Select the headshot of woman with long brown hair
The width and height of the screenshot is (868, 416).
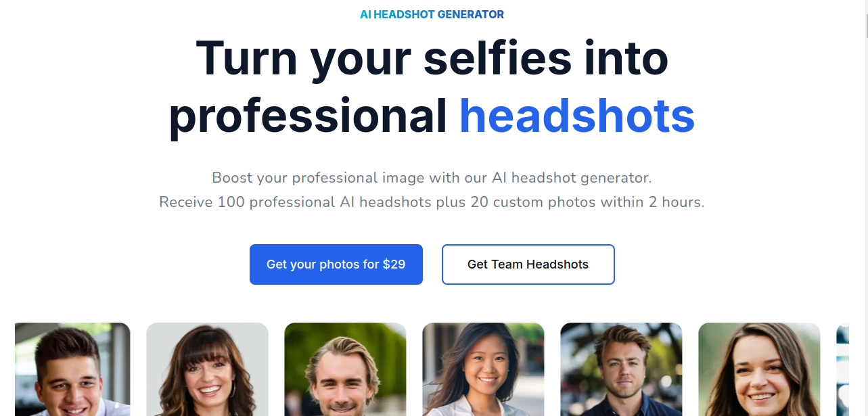pyautogui.click(x=759, y=369)
